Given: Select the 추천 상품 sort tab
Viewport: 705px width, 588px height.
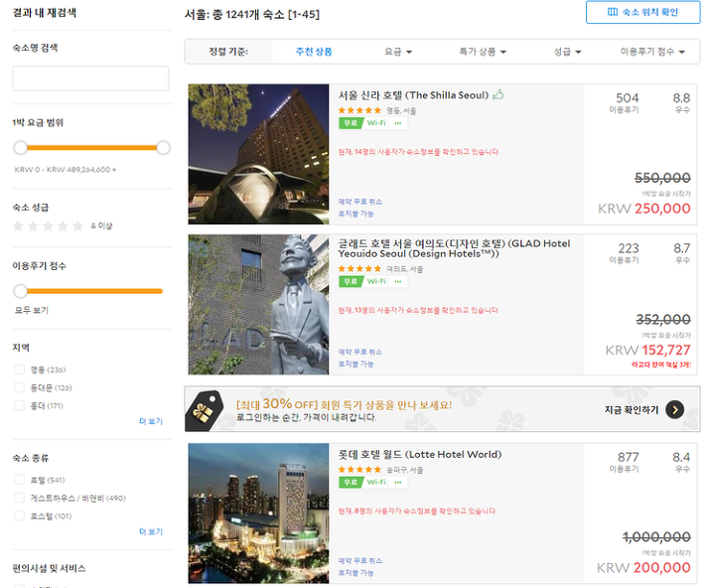Looking at the screenshot, I should pyautogui.click(x=314, y=52).
